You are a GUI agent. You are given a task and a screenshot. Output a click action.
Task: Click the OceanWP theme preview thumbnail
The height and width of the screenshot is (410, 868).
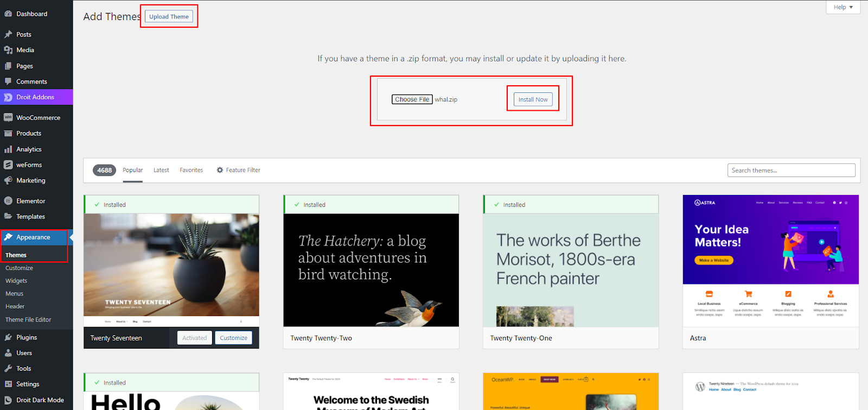coord(571,392)
